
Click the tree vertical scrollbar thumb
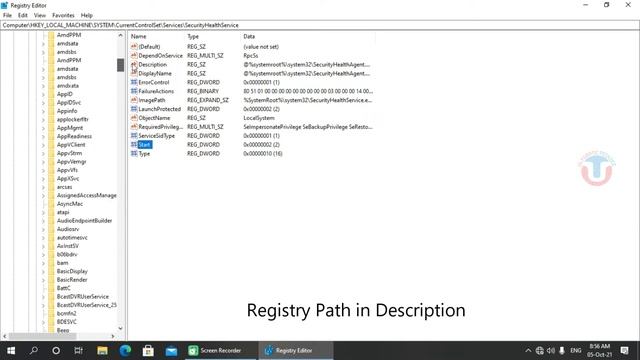[x=120, y=65]
